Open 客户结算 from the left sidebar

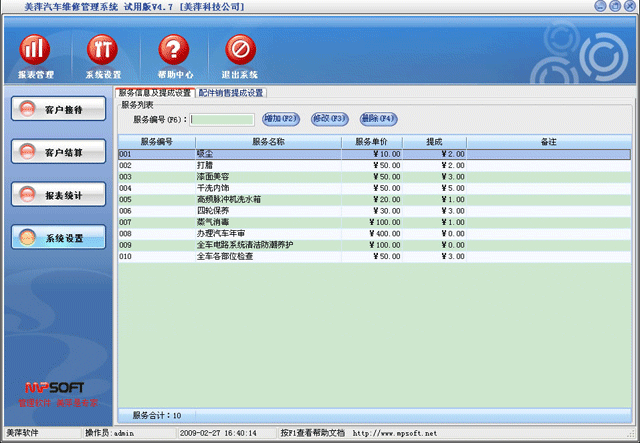(x=58, y=152)
